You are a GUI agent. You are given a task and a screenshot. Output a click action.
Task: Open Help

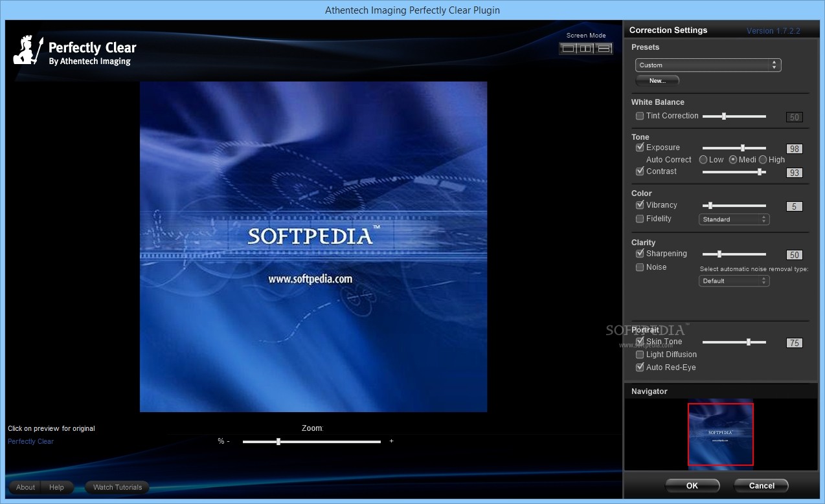click(x=57, y=487)
